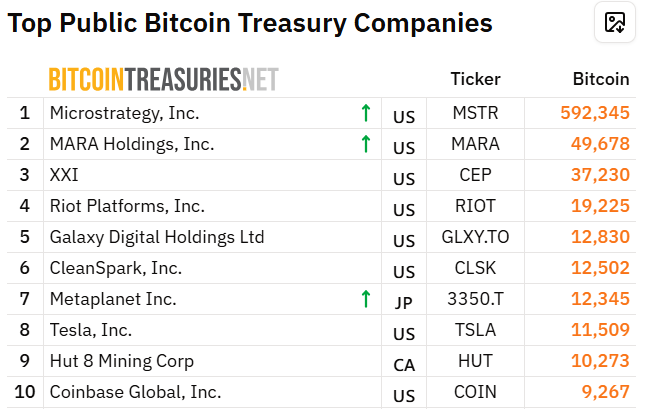This screenshot has height=409, width=653.
Task: Open Coinbase Global, Inc. entry
Action: pyautogui.click(x=135, y=392)
